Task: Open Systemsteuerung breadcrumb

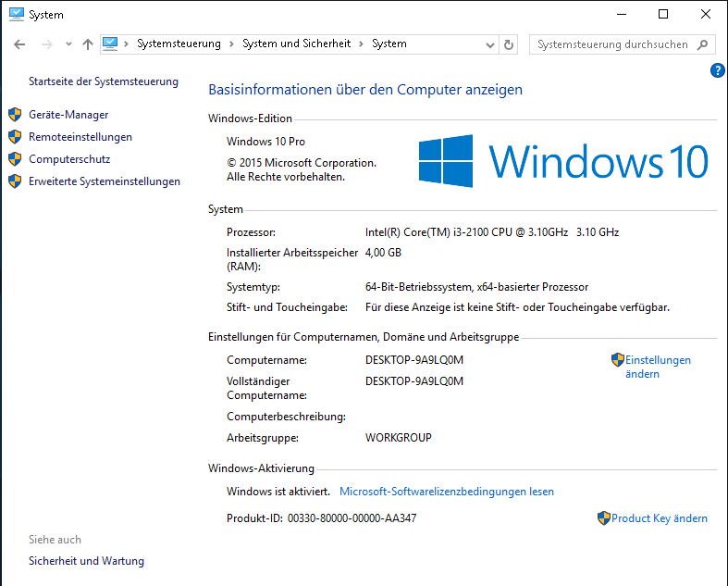Action: click(x=179, y=44)
